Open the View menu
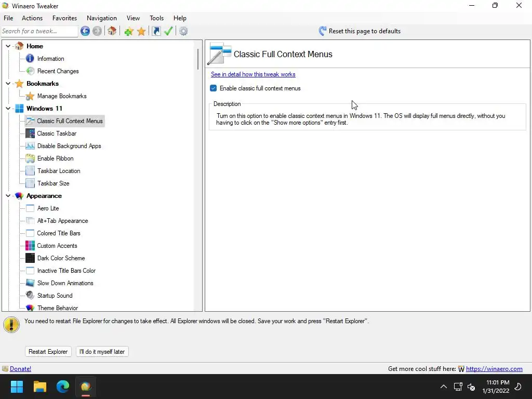 pyautogui.click(x=133, y=18)
